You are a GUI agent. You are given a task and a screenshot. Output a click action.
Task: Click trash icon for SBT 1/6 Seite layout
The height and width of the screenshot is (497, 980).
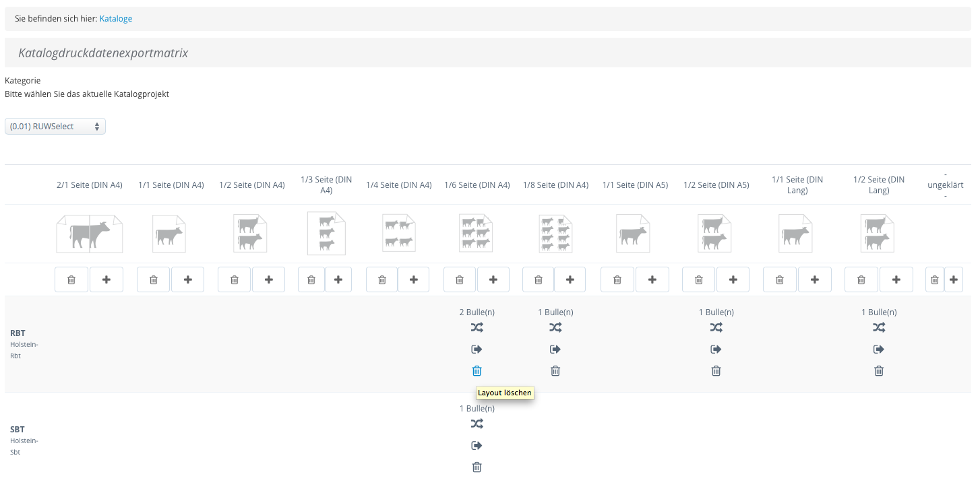[x=477, y=467]
